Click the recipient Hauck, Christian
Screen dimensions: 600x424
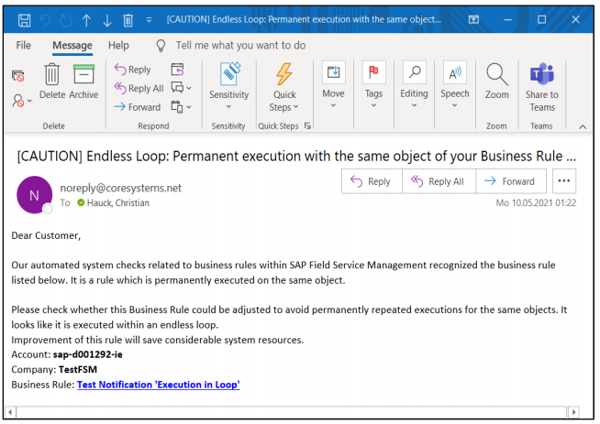[x=118, y=203]
